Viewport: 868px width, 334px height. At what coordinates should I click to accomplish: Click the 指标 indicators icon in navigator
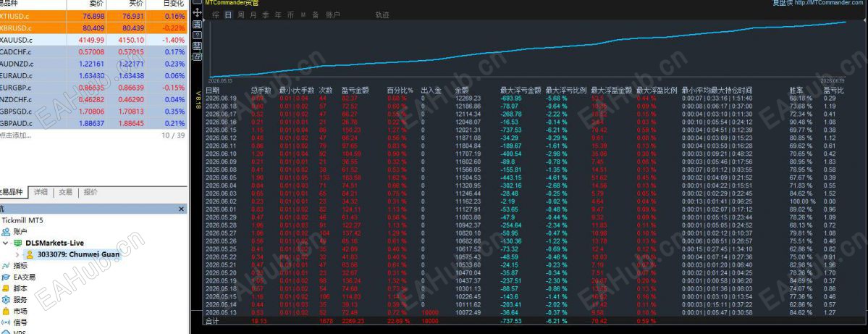[x=6, y=266]
